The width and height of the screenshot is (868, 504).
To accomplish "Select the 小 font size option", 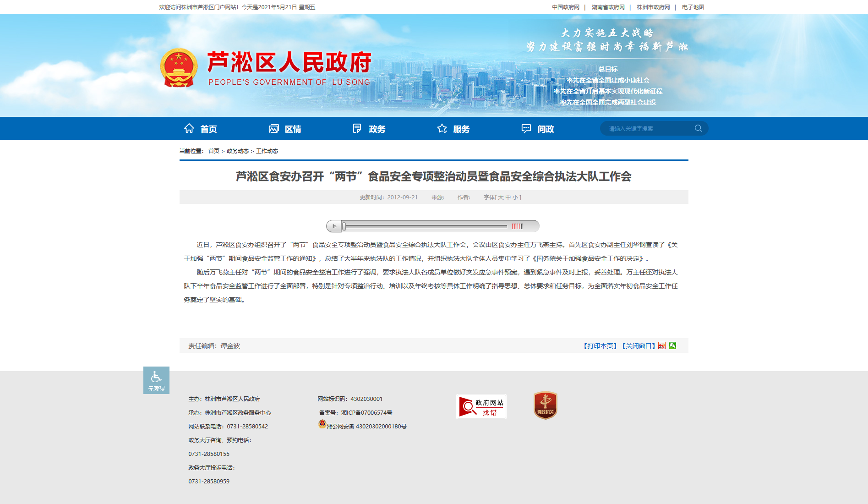I will coord(515,197).
